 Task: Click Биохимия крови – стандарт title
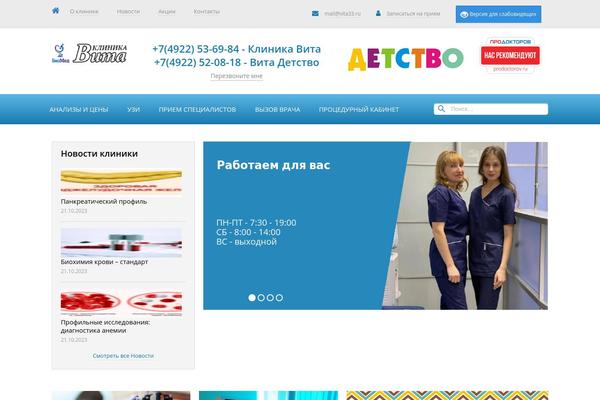point(104,262)
